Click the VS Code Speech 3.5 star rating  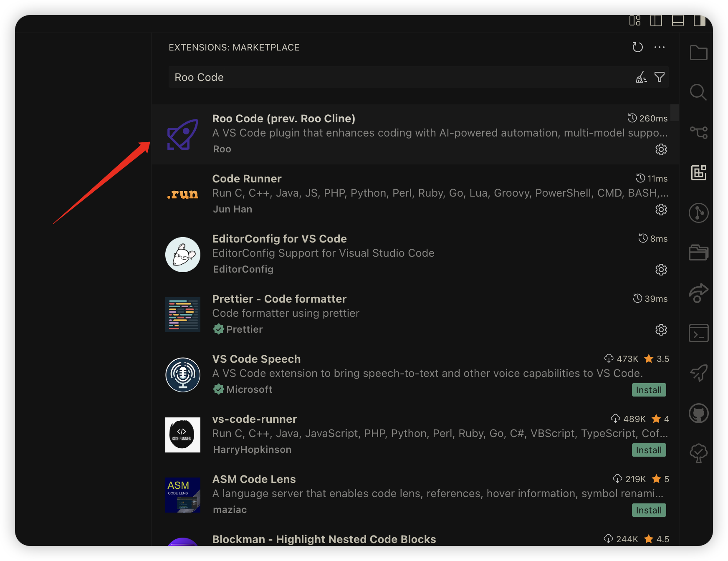click(657, 359)
